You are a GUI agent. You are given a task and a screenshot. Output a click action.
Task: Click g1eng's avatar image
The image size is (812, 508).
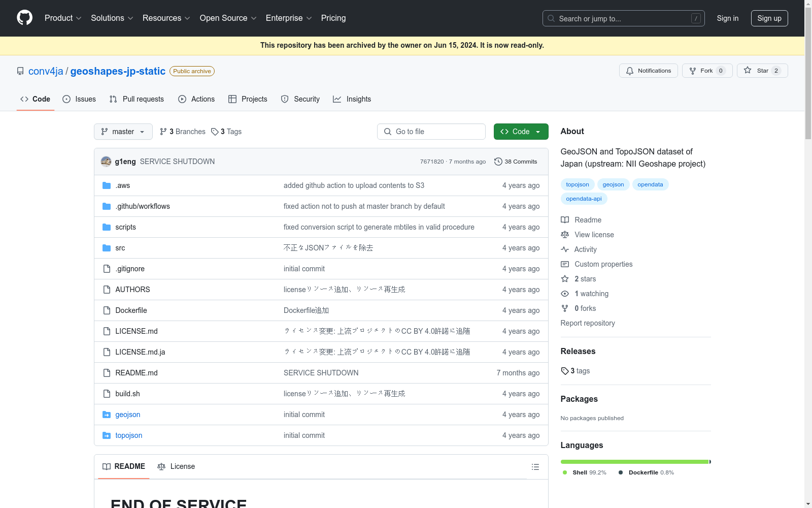click(x=106, y=162)
